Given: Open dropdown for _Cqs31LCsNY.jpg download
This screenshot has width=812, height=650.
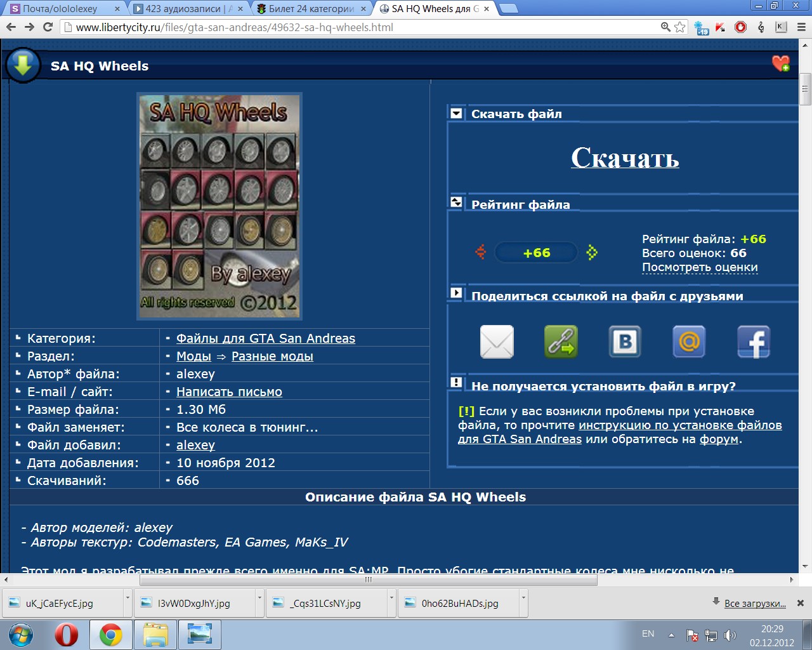Looking at the screenshot, I should pyautogui.click(x=391, y=603).
